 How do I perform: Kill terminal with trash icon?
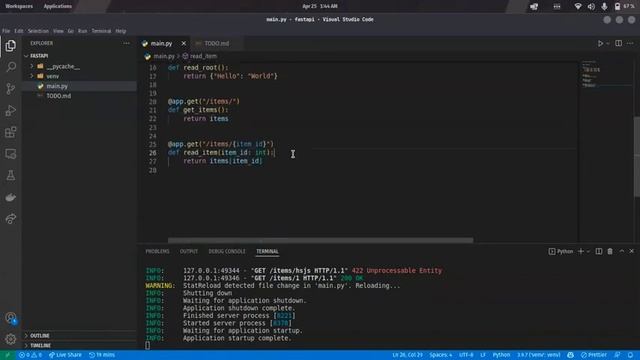[610, 251]
